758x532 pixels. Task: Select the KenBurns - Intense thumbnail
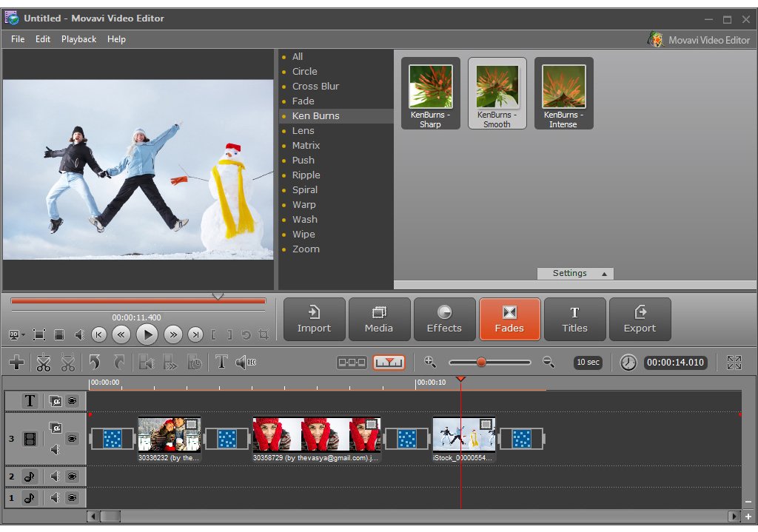tap(563, 93)
